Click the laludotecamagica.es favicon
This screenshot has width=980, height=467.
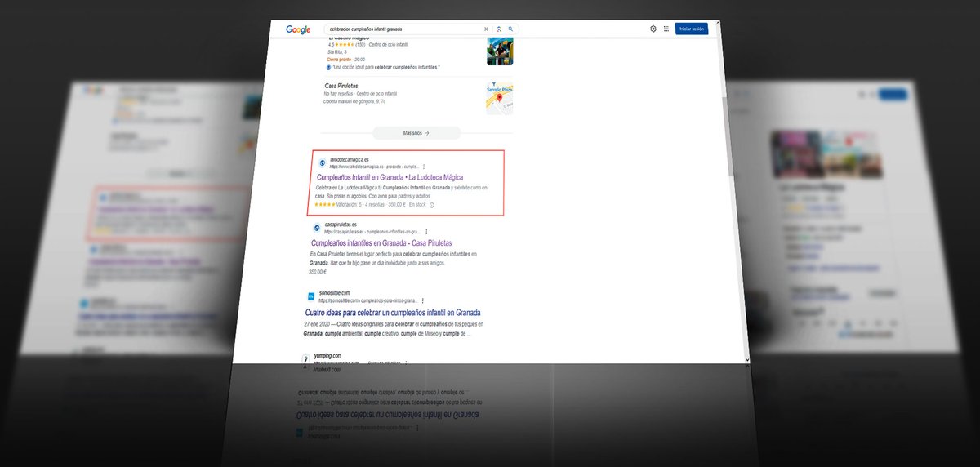[x=322, y=162]
